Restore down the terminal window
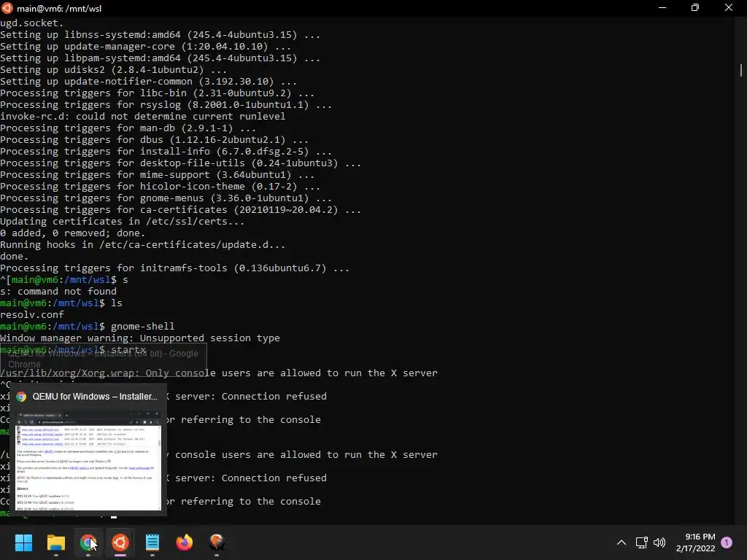This screenshot has height=560, width=747. (695, 8)
